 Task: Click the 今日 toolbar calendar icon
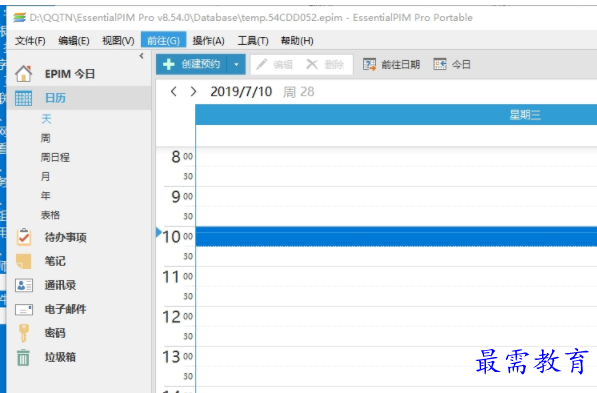coord(440,64)
